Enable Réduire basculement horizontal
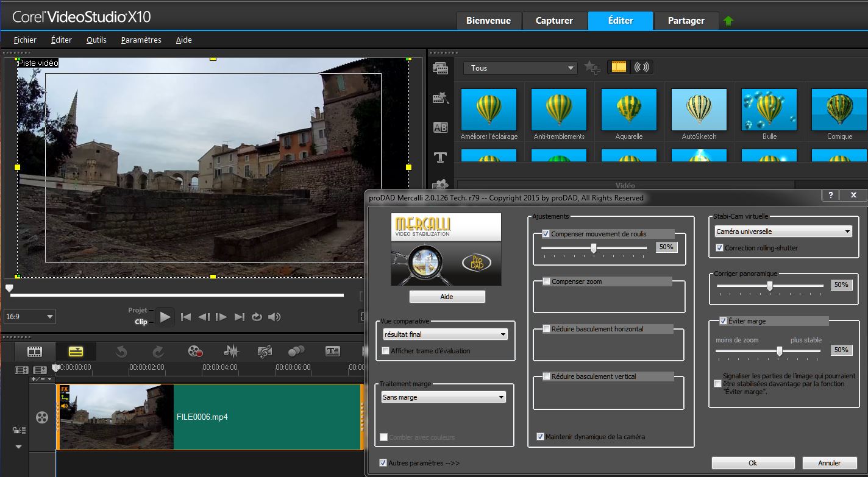 pos(546,329)
